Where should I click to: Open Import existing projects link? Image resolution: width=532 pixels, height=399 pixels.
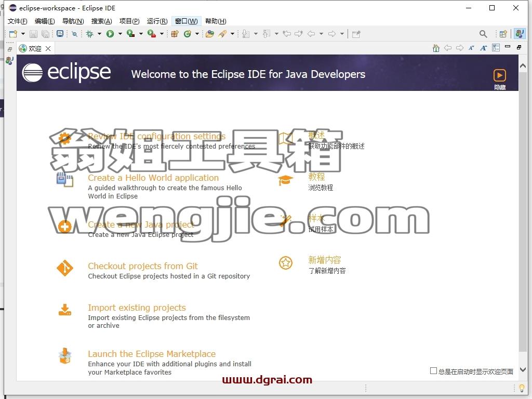click(x=137, y=308)
